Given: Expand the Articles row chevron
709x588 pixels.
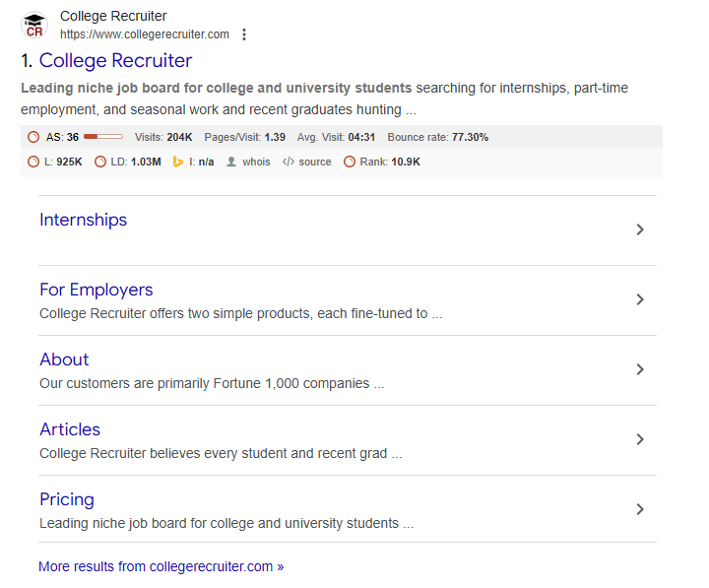Looking at the screenshot, I should pyautogui.click(x=640, y=439).
